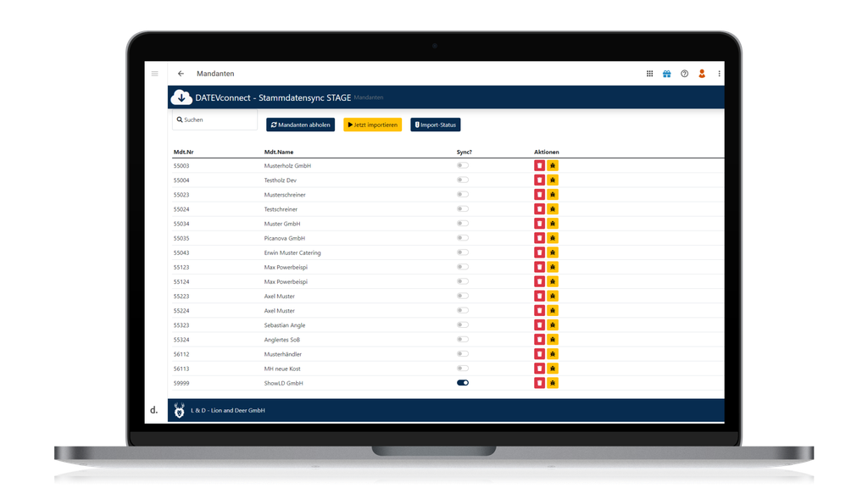Select the Sebastian Angle name cell
Image resolution: width=868 pixels, height=499 pixels.
285,325
